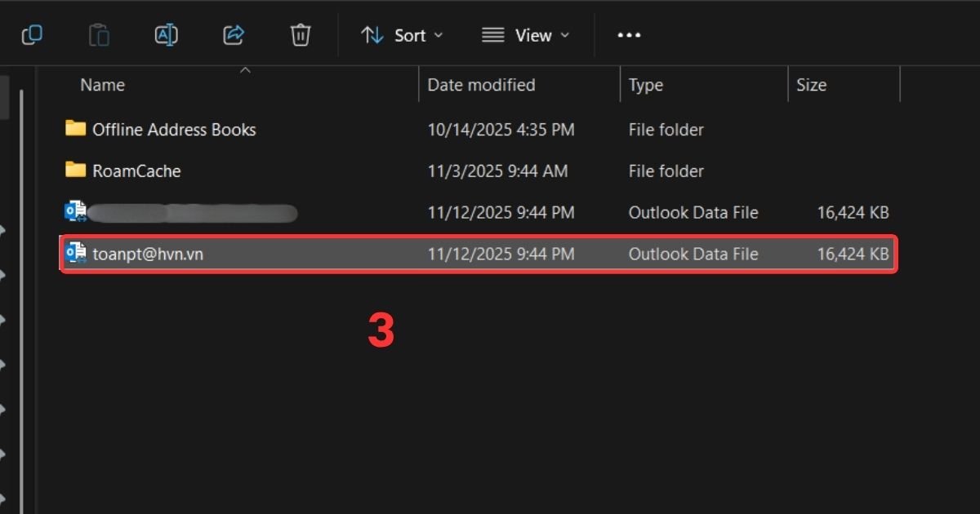Click the Date modified column header to sort
Image resolution: width=980 pixels, height=514 pixels.
pyautogui.click(x=479, y=84)
